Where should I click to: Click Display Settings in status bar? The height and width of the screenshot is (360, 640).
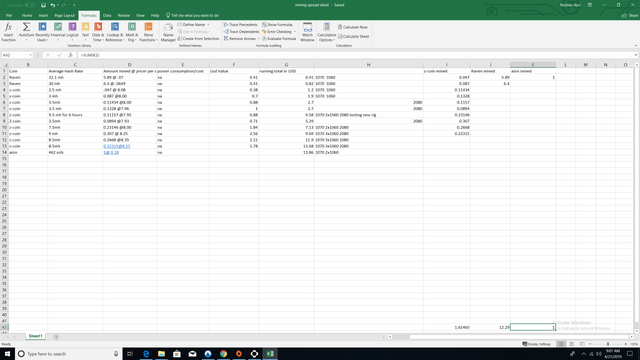click(x=537, y=344)
